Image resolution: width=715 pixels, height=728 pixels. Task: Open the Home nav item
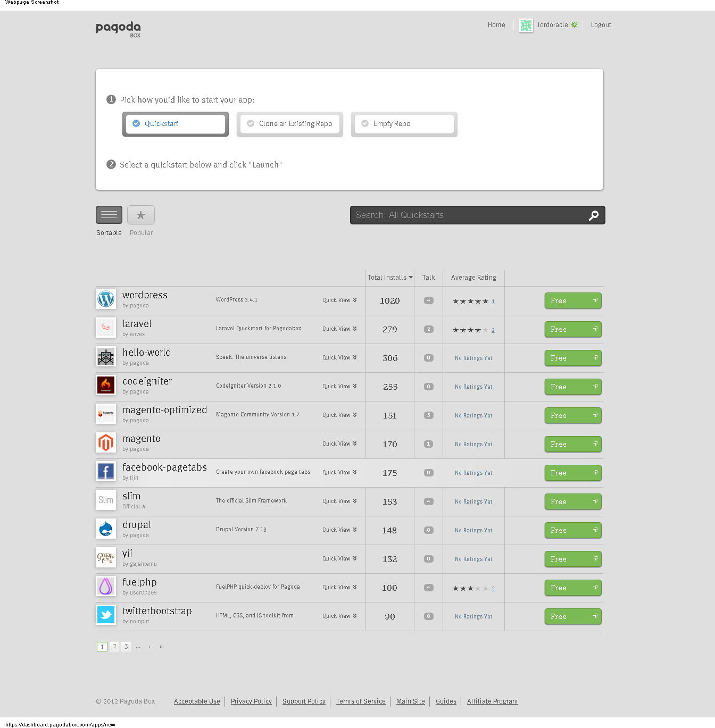click(x=496, y=25)
